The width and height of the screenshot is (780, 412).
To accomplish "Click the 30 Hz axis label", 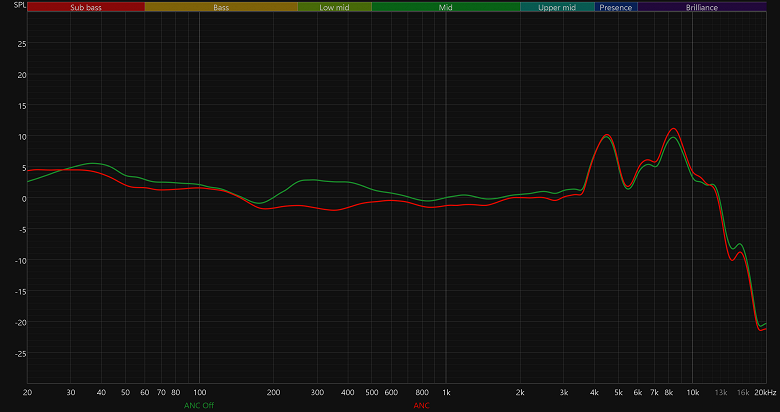I will click(x=71, y=393).
